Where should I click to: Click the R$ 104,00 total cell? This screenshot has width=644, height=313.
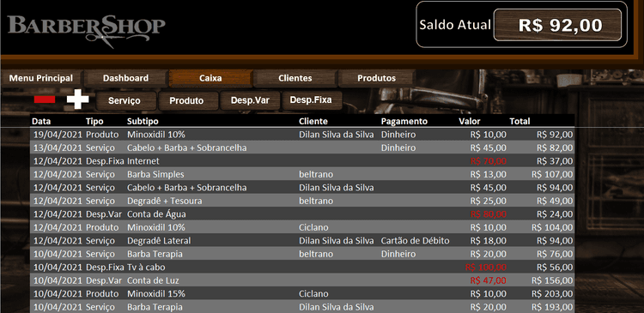point(552,227)
